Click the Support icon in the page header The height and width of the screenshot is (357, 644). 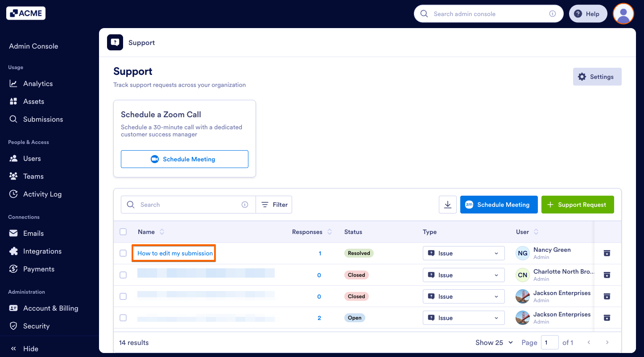pyautogui.click(x=115, y=42)
